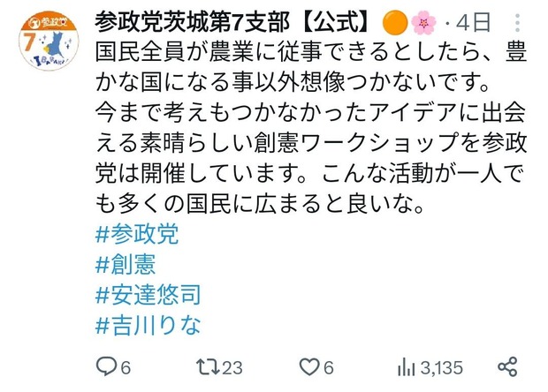View analytics via bar chart icon
The image size is (548, 392).
point(406,367)
